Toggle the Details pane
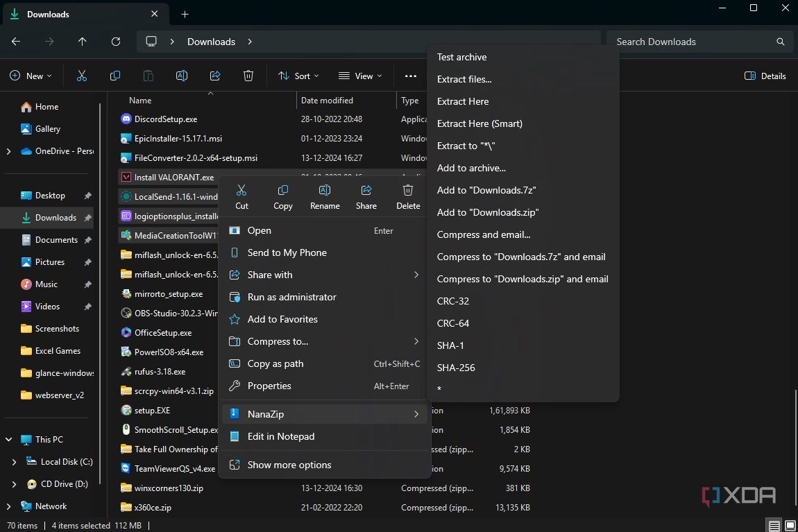This screenshot has width=798, height=532. pos(765,76)
